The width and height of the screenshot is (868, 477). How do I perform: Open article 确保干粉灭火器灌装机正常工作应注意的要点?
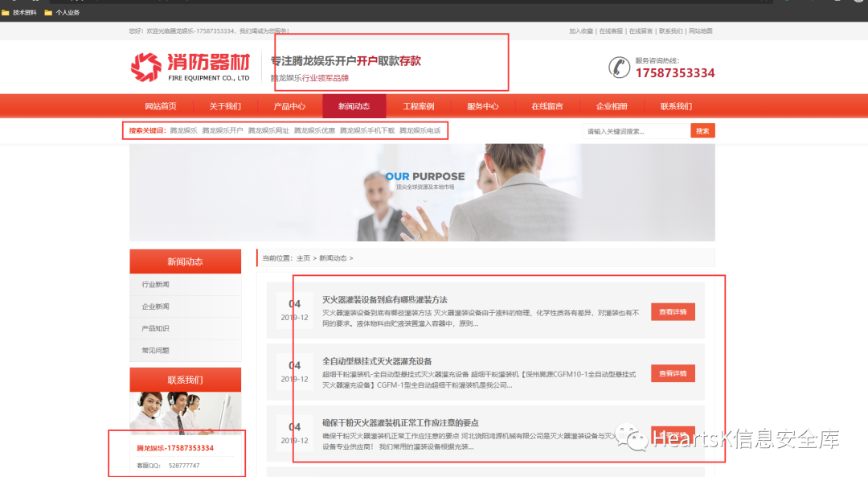tap(400, 423)
